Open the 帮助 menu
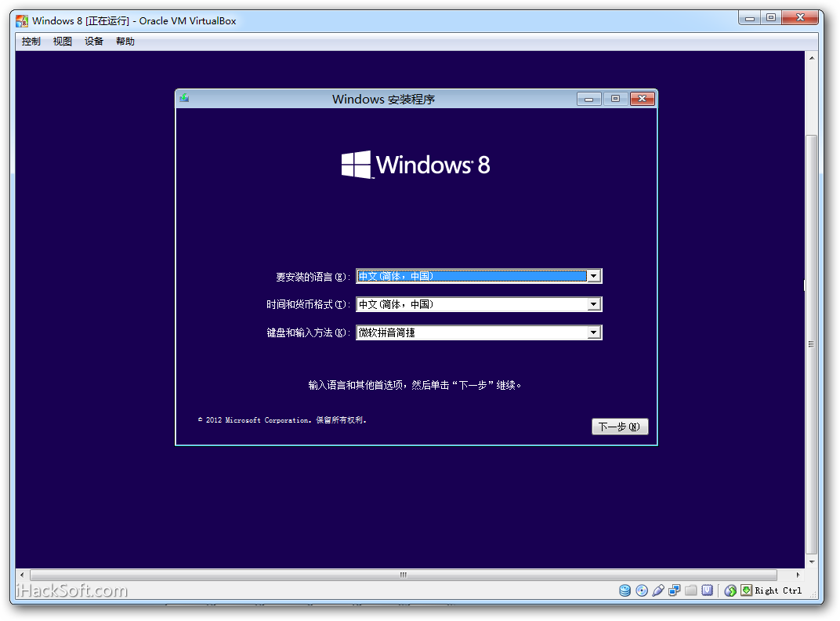This screenshot has height=621, width=840. 125,42
